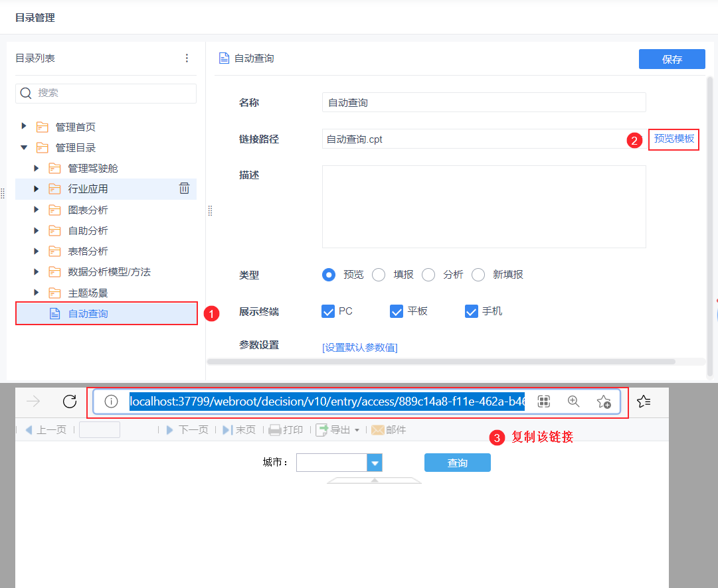Image resolution: width=718 pixels, height=588 pixels.
Task: Uncheck the 平板 display terminal checkbox
Action: (397, 311)
